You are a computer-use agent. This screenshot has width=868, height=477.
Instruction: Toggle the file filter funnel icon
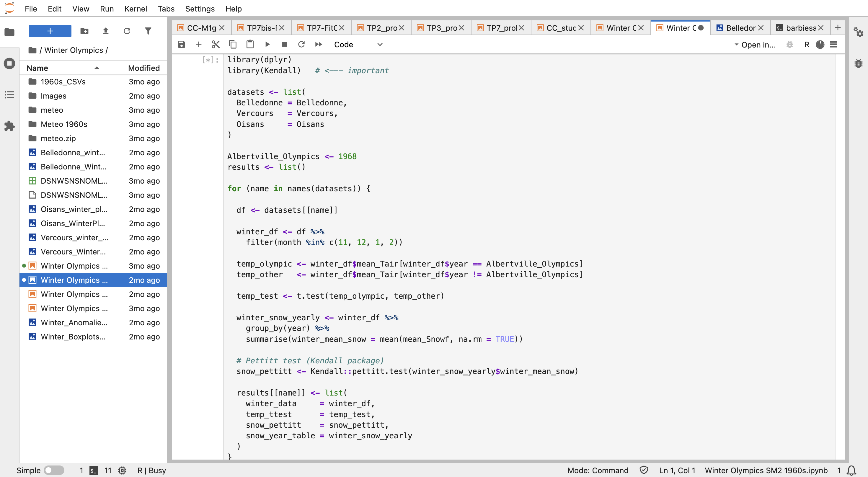[x=148, y=31]
